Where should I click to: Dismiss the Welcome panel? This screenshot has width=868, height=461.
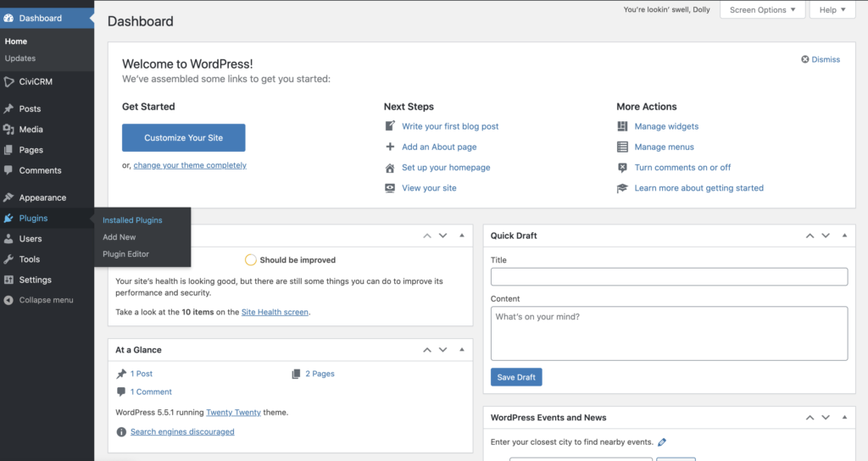[x=821, y=60]
